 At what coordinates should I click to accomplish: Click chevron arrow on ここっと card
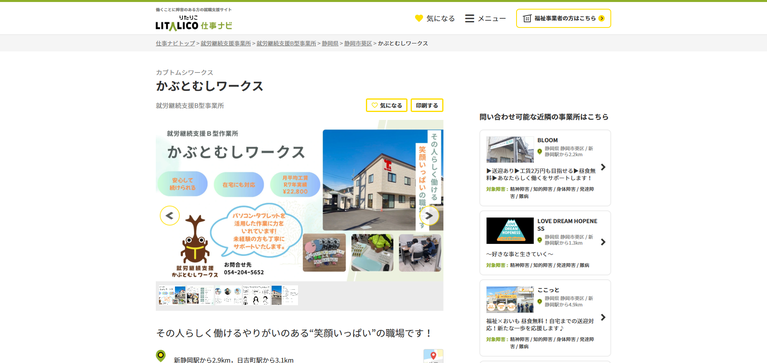click(603, 318)
